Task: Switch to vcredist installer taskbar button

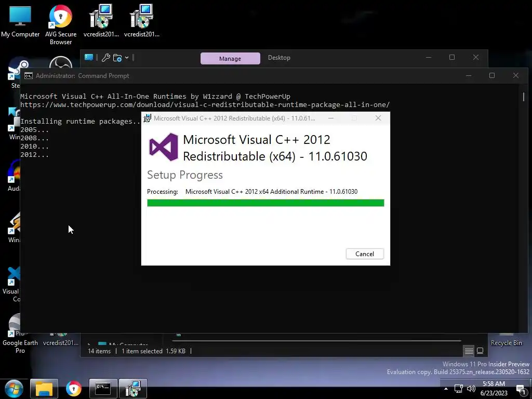Action: point(133,389)
